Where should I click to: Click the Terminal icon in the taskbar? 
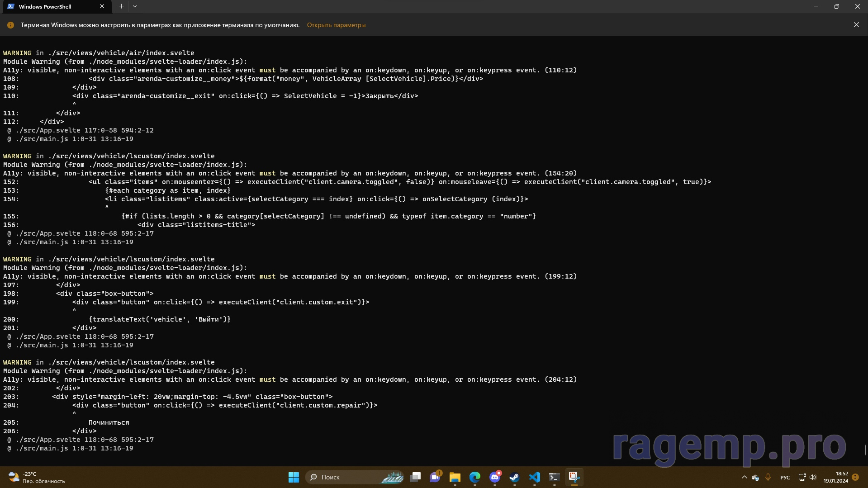point(554,477)
